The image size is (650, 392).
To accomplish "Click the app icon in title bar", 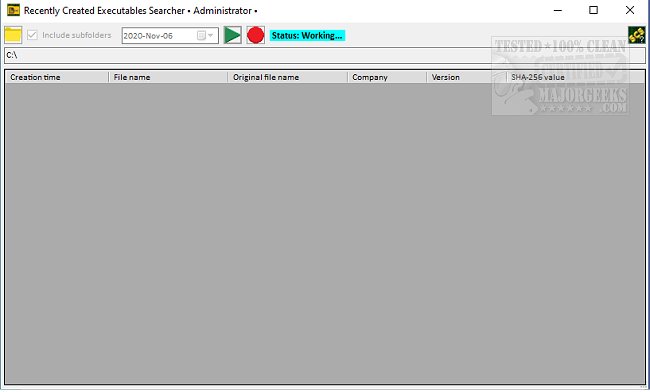I will coord(13,10).
